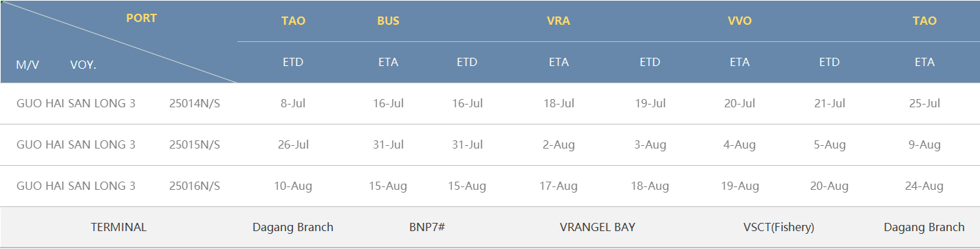Screen dimensions: 980x249
Task: Select the VVO port column header
Action: [739, 21]
